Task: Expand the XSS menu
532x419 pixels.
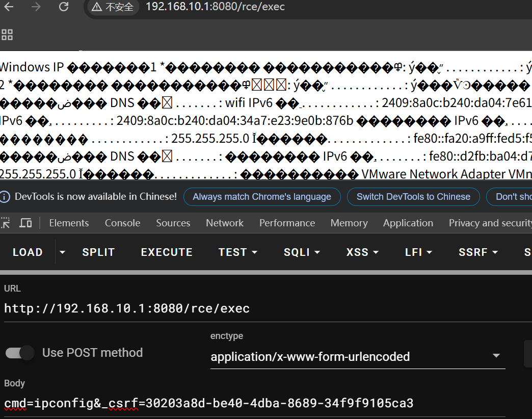Action: pyautogui.click(x=362, y=252)
